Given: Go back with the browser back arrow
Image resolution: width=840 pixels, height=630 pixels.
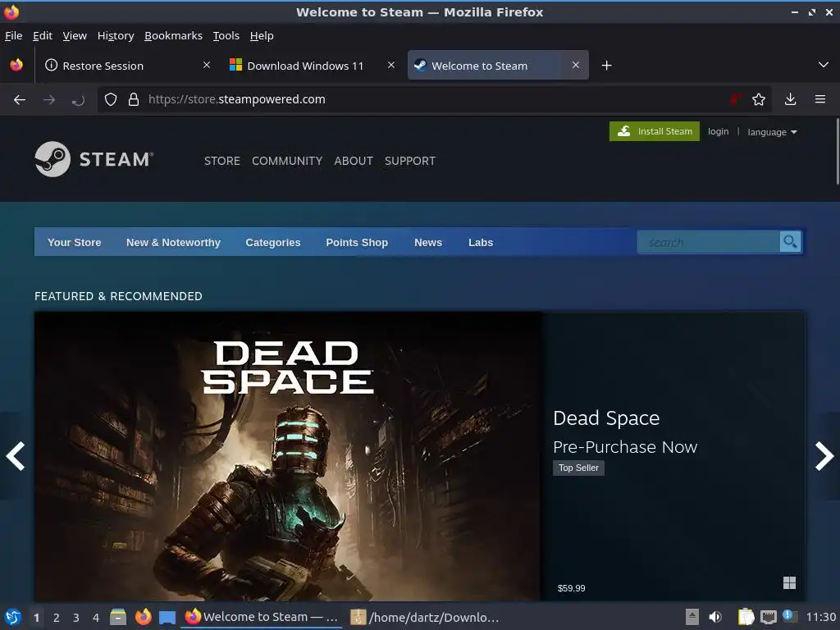Looking at the screenshot, I should 20,99.
